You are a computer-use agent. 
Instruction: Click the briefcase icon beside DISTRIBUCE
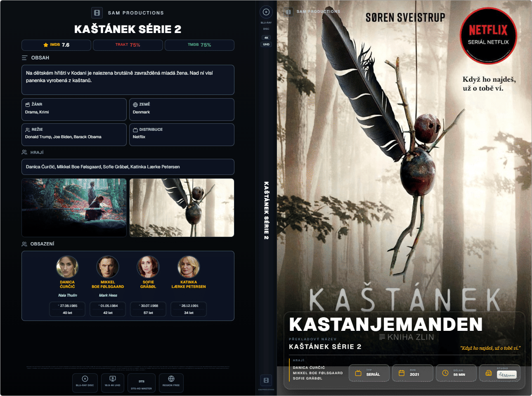pos(135,130)
